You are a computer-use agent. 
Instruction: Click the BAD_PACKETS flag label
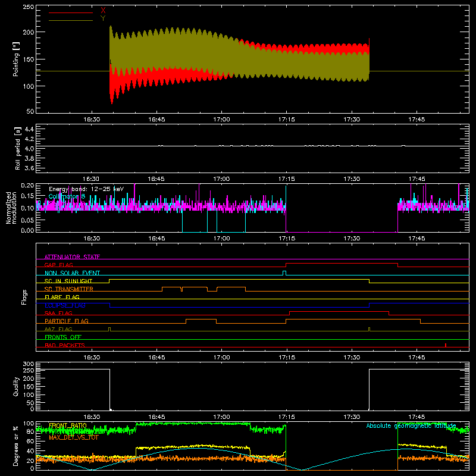(65, 345)
